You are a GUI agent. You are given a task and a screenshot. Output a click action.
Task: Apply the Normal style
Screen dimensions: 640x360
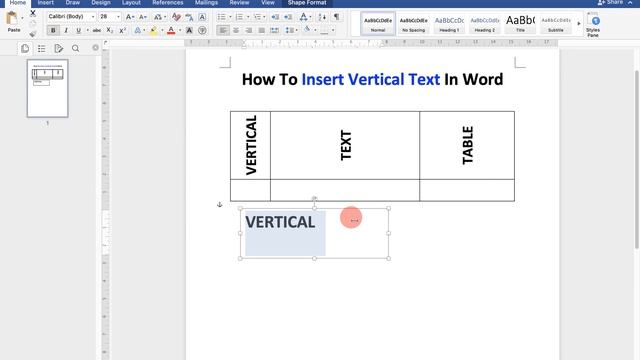point(378,24)
